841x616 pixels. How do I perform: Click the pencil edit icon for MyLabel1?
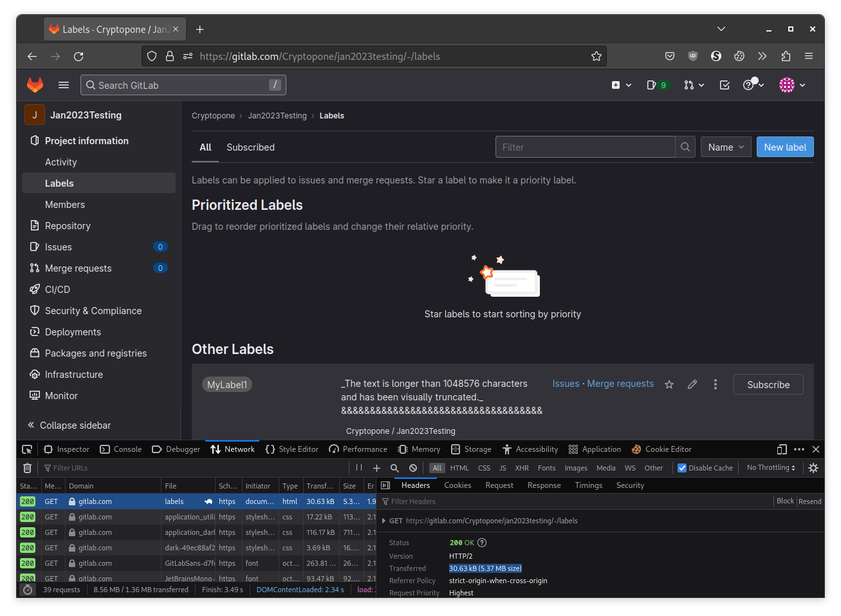[692, 384]
